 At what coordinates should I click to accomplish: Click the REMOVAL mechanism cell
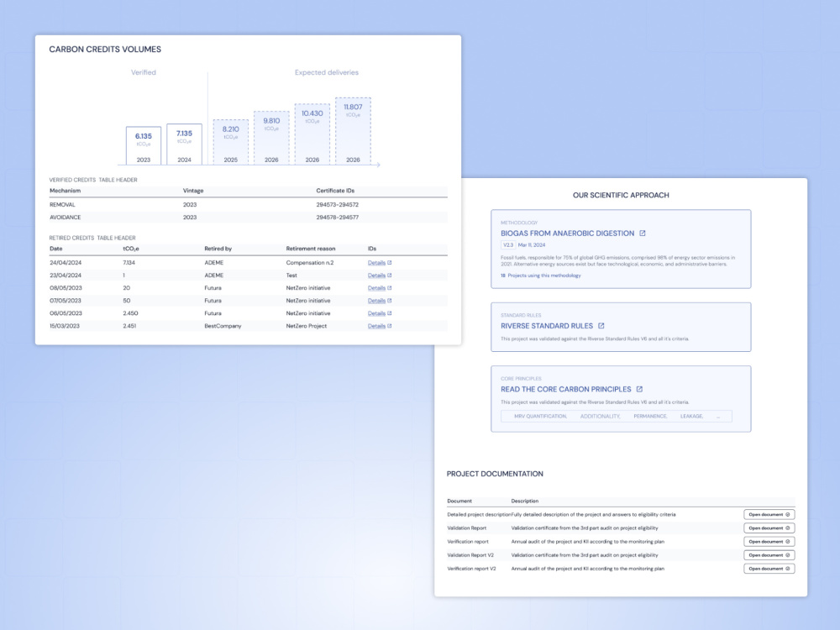(63, 205)
